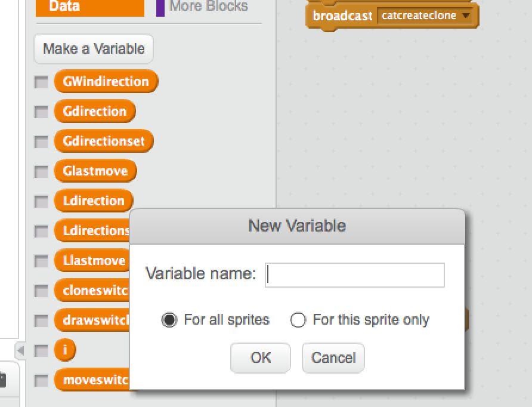This screenshot has height=407, width=532.
Task: Click the Make a Variable button
Action: tap(94, 49)
